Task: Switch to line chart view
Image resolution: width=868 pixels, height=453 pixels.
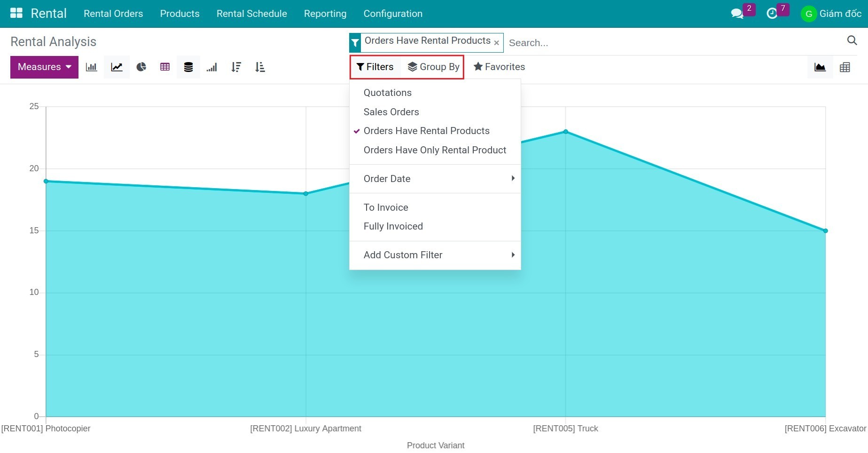Action: click(x=117, y=67)
